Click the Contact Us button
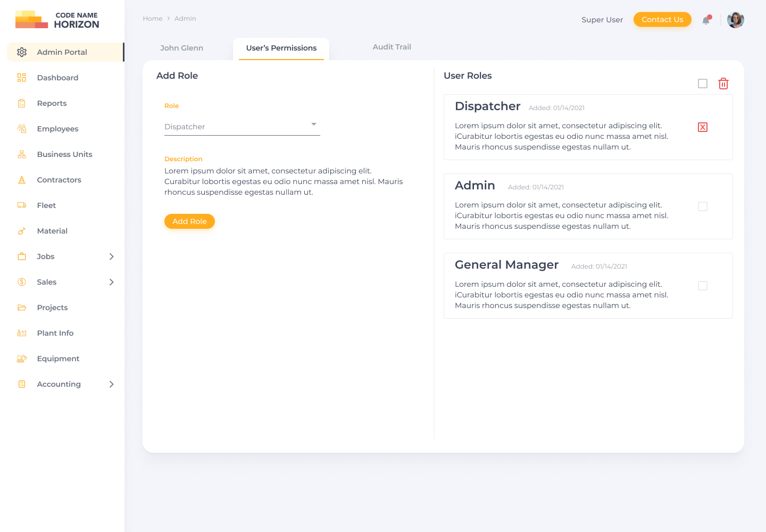The width and height of the screenshot is (766, 532). pyautogui.click(x=662, y=20)
